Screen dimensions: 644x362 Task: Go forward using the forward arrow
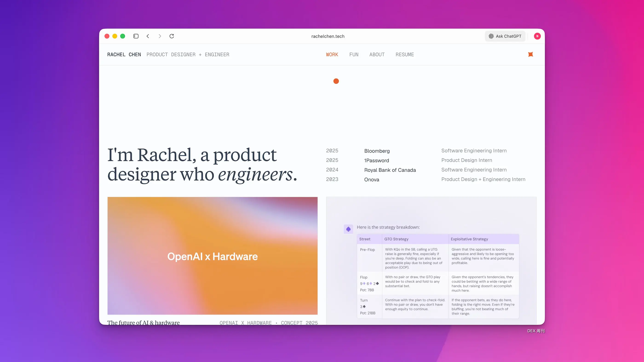pyautogui.click(x=160, y=36)
